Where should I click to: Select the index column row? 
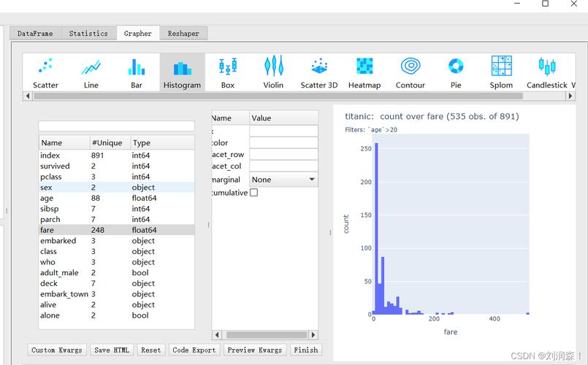[x=117, y=155]
